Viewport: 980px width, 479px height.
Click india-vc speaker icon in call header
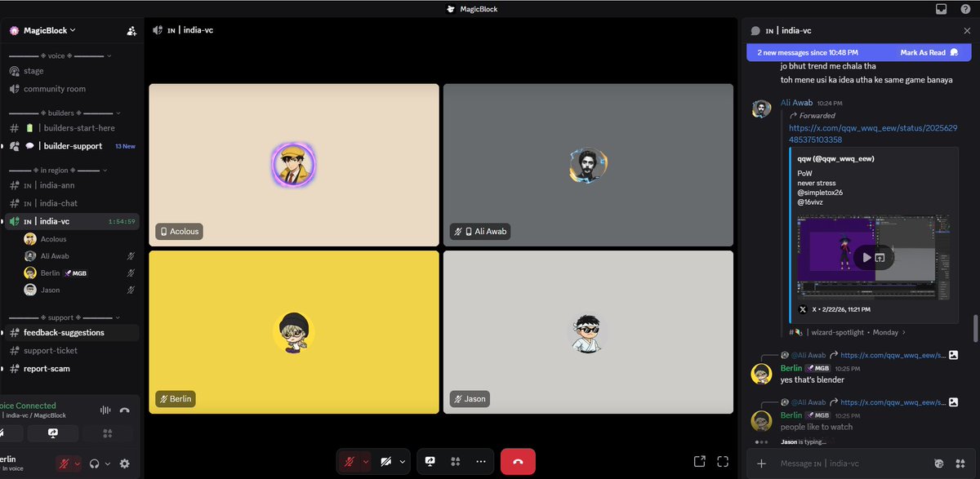[158, 30]
